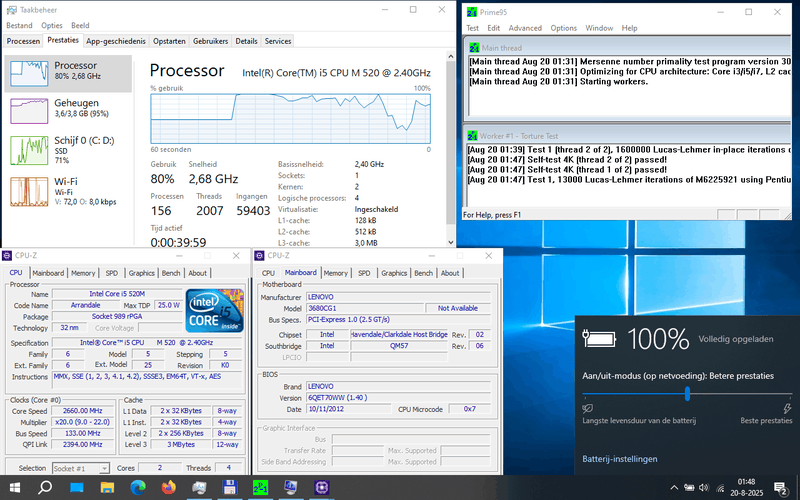This screenshot has width=800, height=500.
Task: Open Advanced menu in Prime95
Action: [525, 28]
